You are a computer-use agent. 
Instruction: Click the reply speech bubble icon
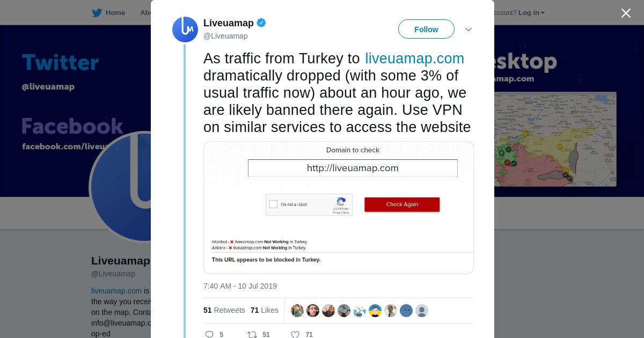click(x=209, y=334)
